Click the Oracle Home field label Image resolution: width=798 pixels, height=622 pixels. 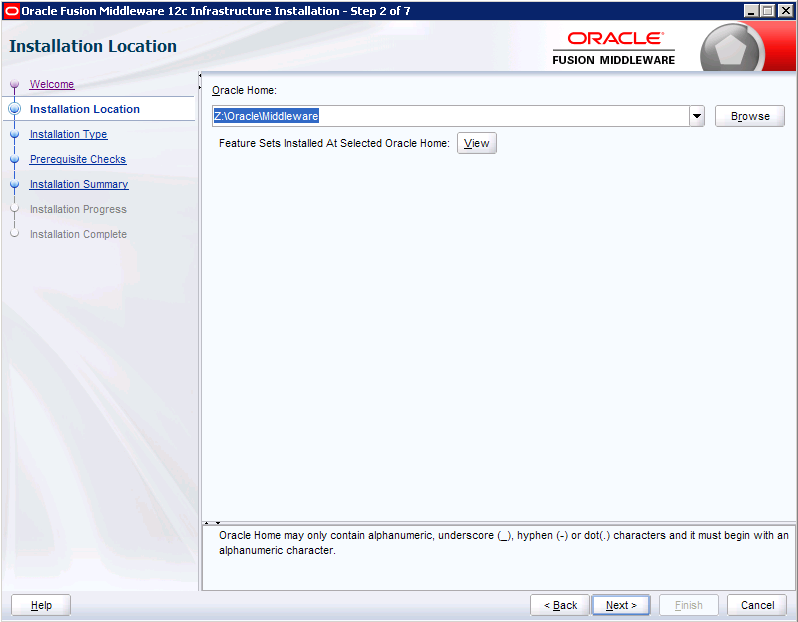click(x=244, y=90)
